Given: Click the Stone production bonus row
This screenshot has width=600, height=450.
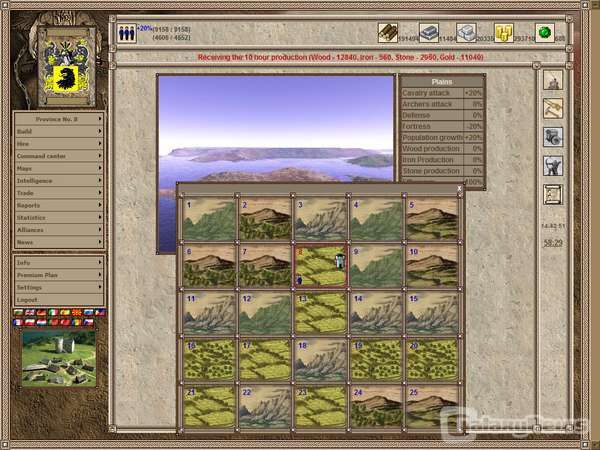Looking at the screenshot, I should (x=442, y=171).
